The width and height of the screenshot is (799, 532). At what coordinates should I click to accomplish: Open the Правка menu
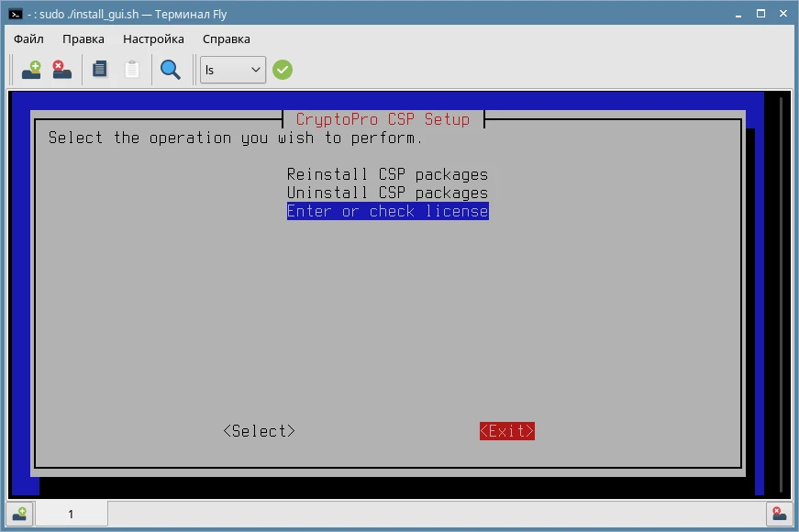(83, 39)
